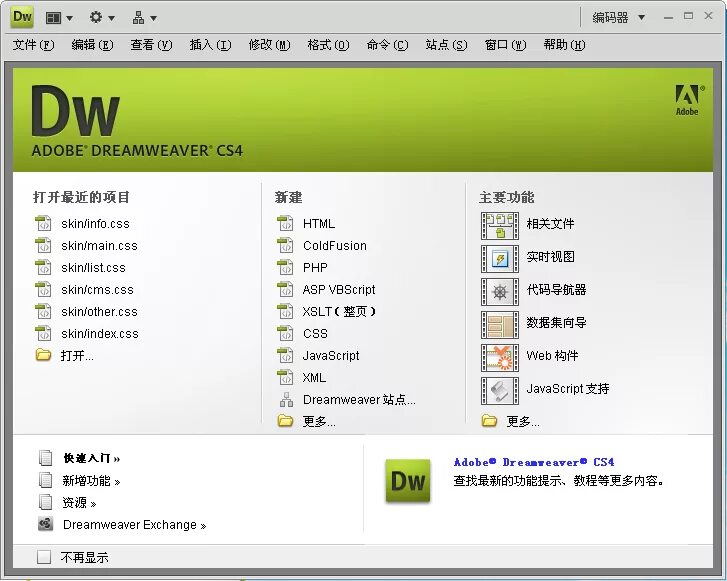Image resolution: width=727 pixels, height=581 pixels.
Task: Open the 窗口(W) menu
Action: 505,45
